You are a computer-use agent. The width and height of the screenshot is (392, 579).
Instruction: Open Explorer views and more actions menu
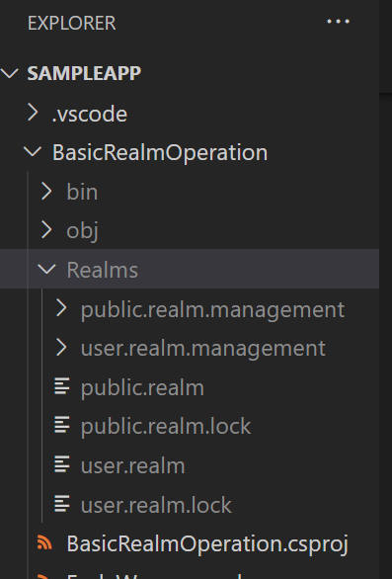(338, 22)
